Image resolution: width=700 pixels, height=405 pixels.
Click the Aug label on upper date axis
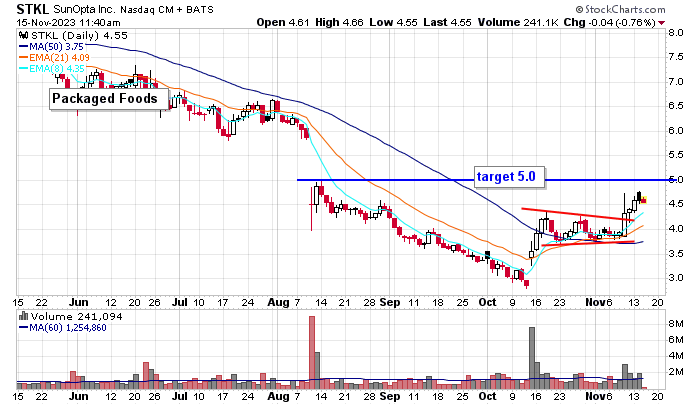[x=278, y=302]
